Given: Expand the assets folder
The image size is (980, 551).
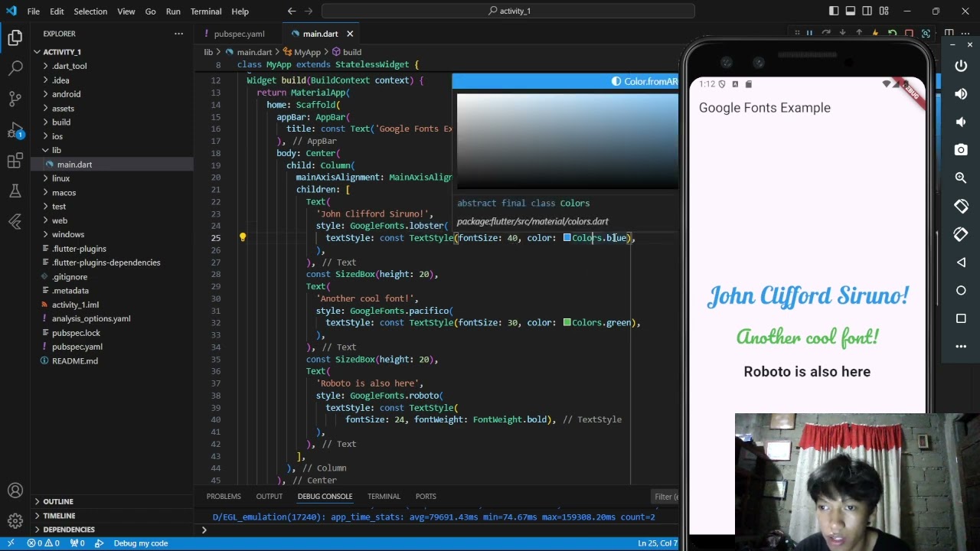Looking at the screenshot, I should point(63,109).
